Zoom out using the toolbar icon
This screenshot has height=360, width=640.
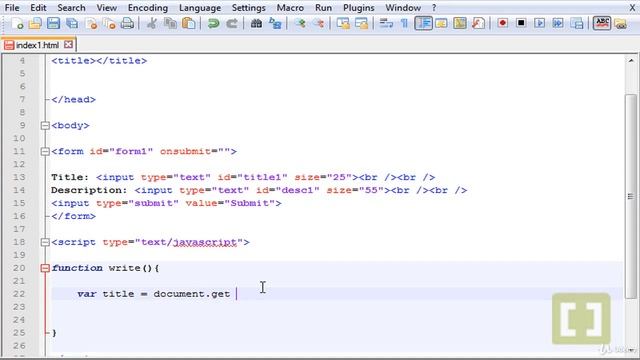point(319,23)
